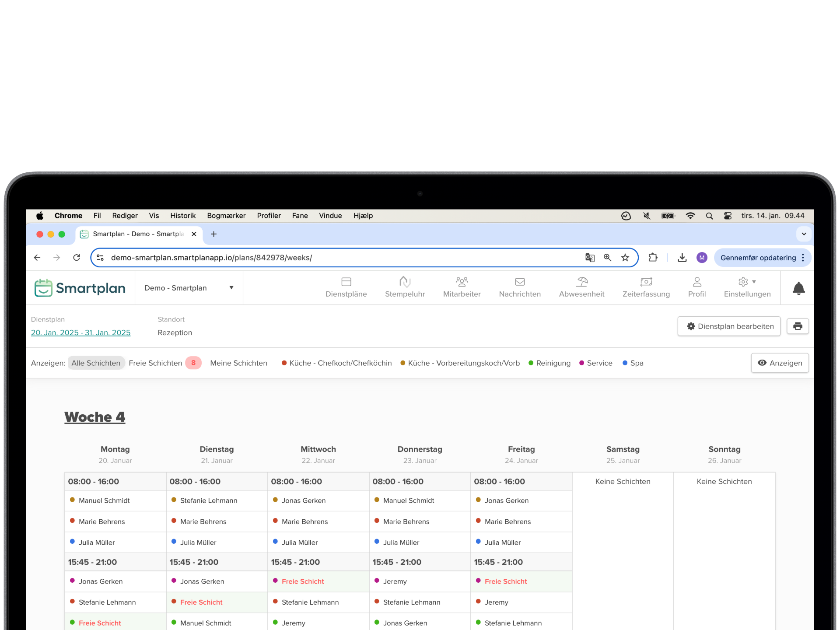This screenshot has height=630, width=840.
Task: Open the Abwesenheit umbrella icon
Action: [581, 282]
